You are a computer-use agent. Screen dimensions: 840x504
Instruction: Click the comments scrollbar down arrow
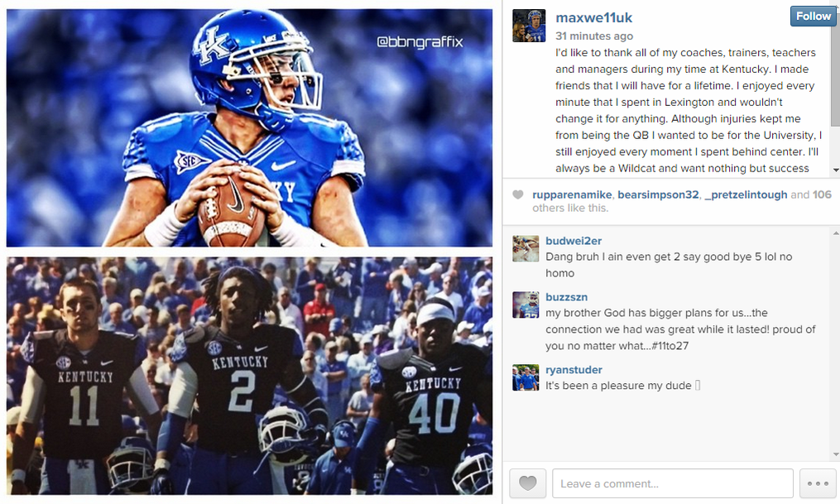[836, 454]
